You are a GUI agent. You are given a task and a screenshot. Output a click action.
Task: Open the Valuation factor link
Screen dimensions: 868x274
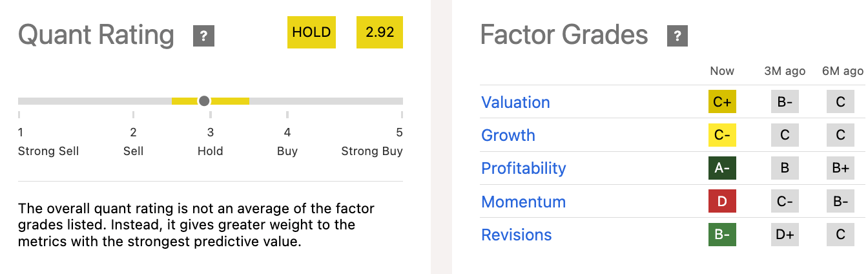click(515, 102)
